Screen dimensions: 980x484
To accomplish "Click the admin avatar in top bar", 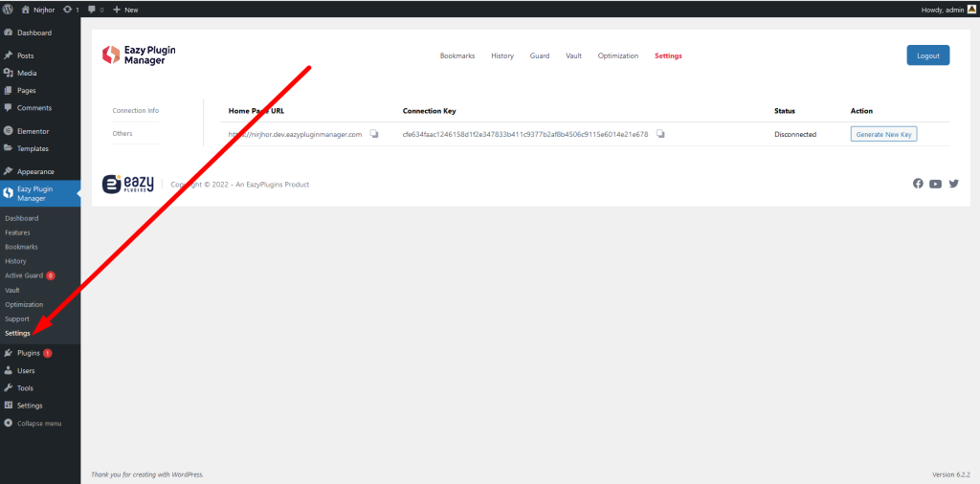I will pos(971,10).
